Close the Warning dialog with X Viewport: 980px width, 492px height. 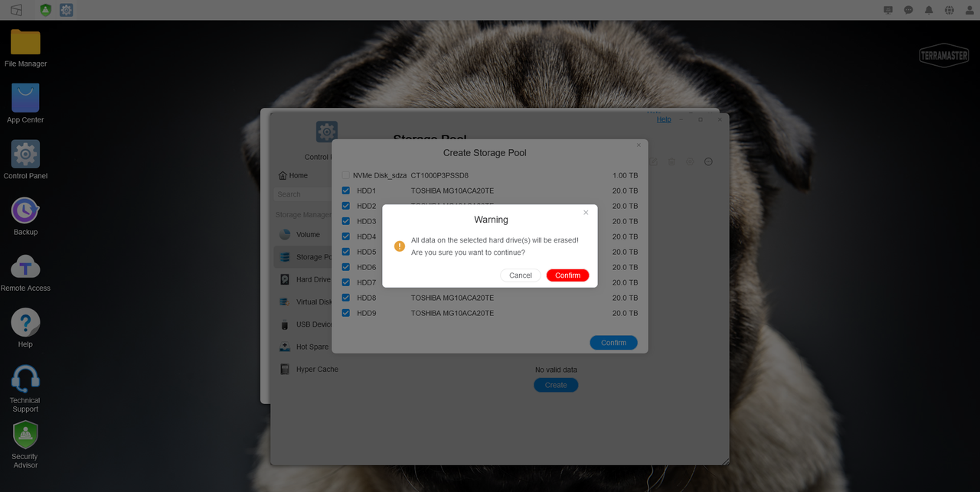pos(586,213)
